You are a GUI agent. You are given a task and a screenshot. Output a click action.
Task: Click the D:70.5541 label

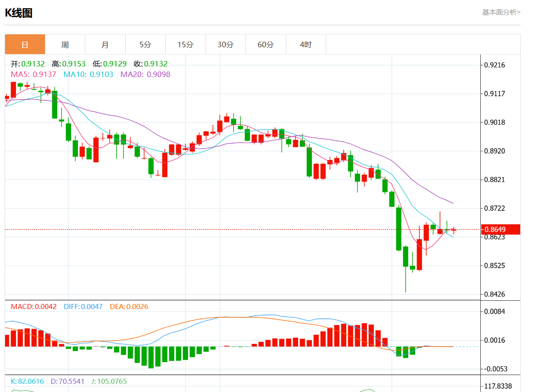[67, 381]
